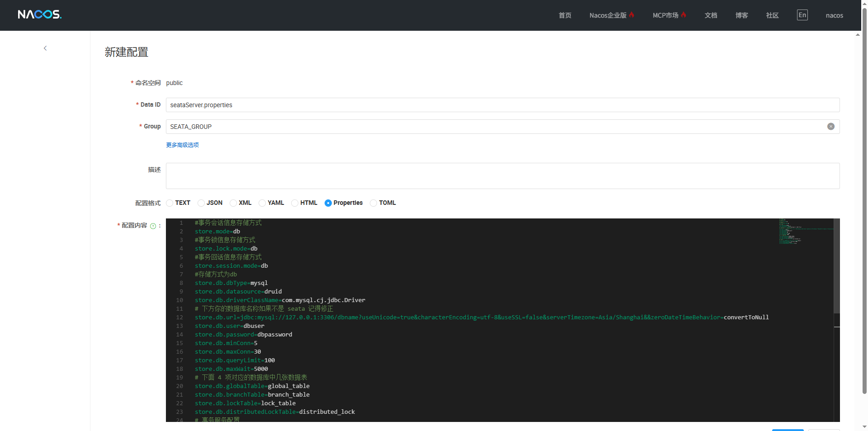
Task: Open the 首页 home menu item
Action: [565, 15]
